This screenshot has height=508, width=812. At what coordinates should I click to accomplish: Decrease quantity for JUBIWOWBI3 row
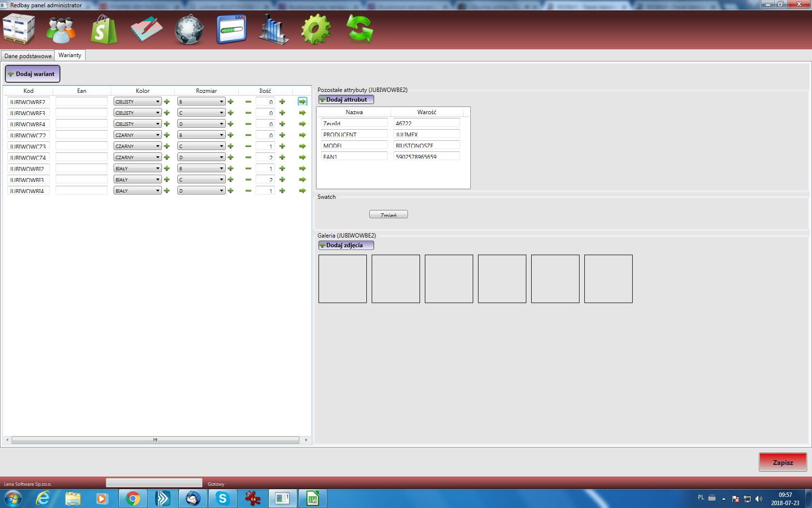[x=248, y=179]
